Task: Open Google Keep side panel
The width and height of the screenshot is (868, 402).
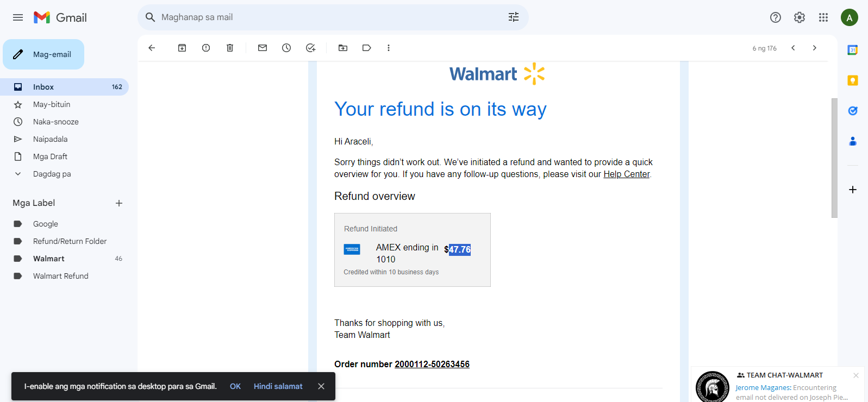Action: 853,80
